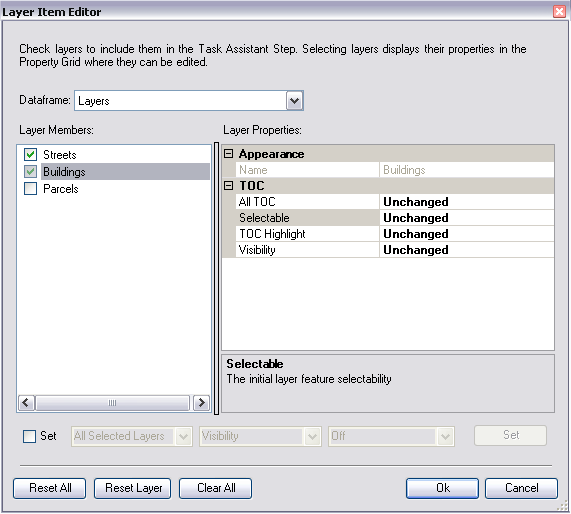Image resolution: width=571 pixels, height=514 pixels.
Task: Click the Name property label
Action: (253, 170)
